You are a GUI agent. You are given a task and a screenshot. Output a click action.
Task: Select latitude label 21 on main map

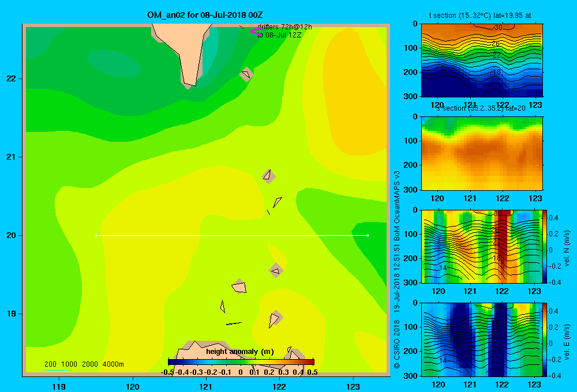pos(12,157)
